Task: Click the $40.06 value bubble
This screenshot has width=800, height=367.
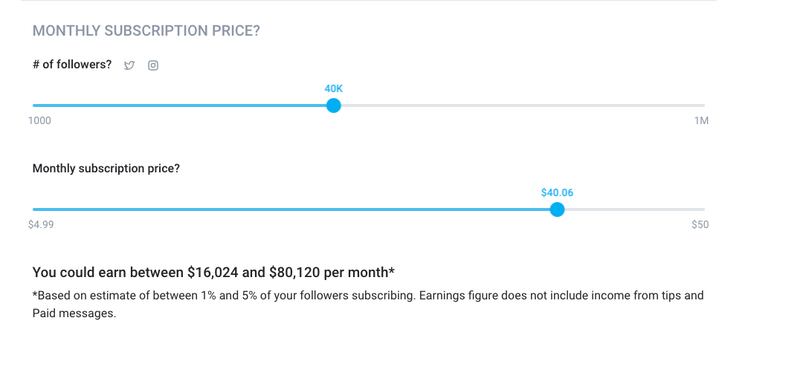Action: coord(557,192)
